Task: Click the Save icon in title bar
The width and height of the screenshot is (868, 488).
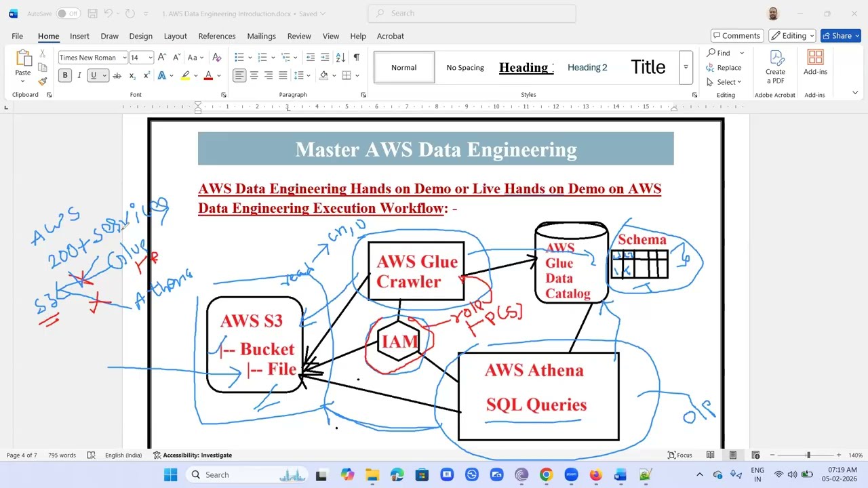Action: (92, 14)
